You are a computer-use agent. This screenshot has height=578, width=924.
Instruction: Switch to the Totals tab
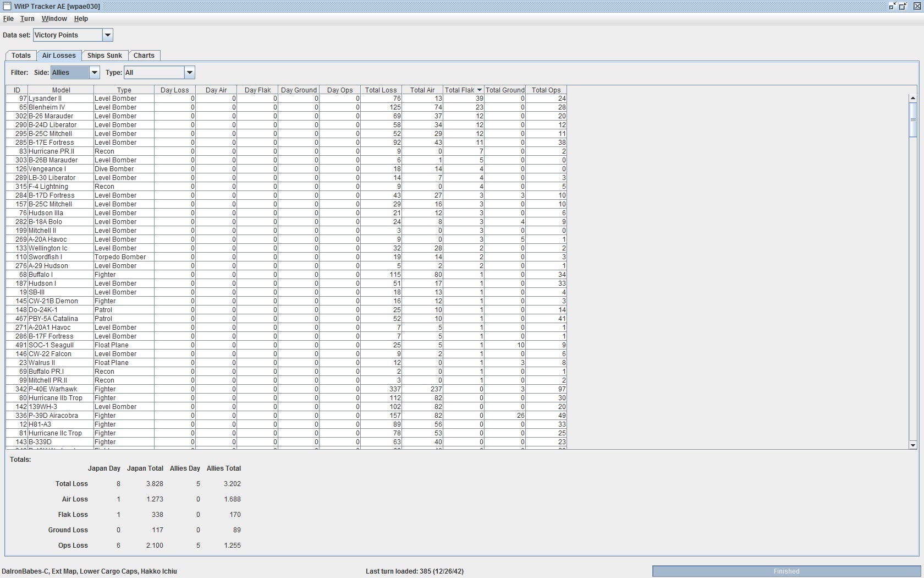coord(21,56)
